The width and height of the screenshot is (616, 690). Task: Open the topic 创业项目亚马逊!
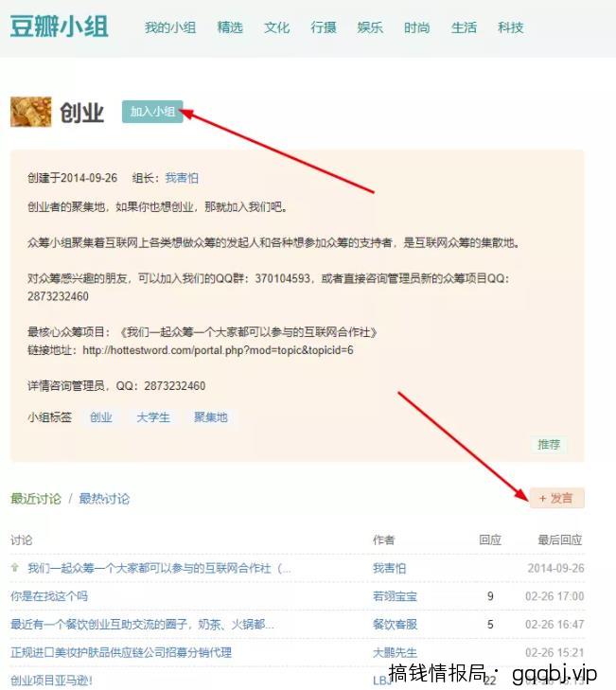(51, 681)
